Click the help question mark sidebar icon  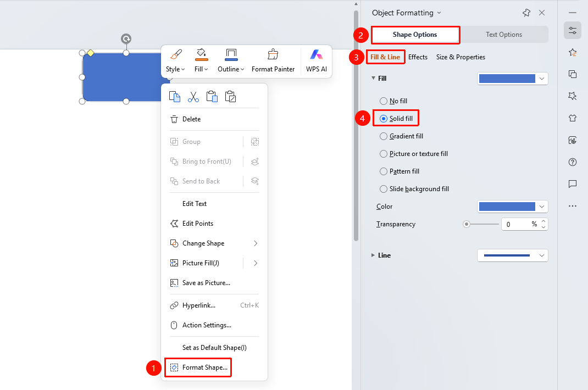tap(572, 162)
